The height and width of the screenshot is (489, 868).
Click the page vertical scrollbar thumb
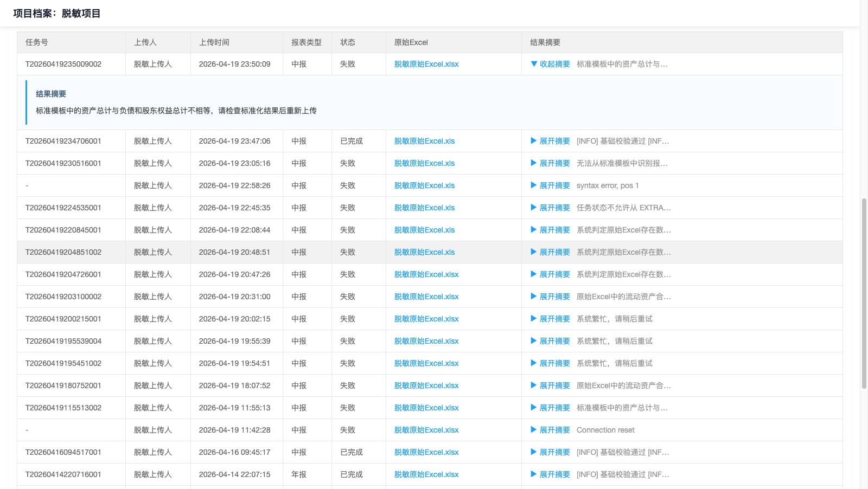pos(864,293)
